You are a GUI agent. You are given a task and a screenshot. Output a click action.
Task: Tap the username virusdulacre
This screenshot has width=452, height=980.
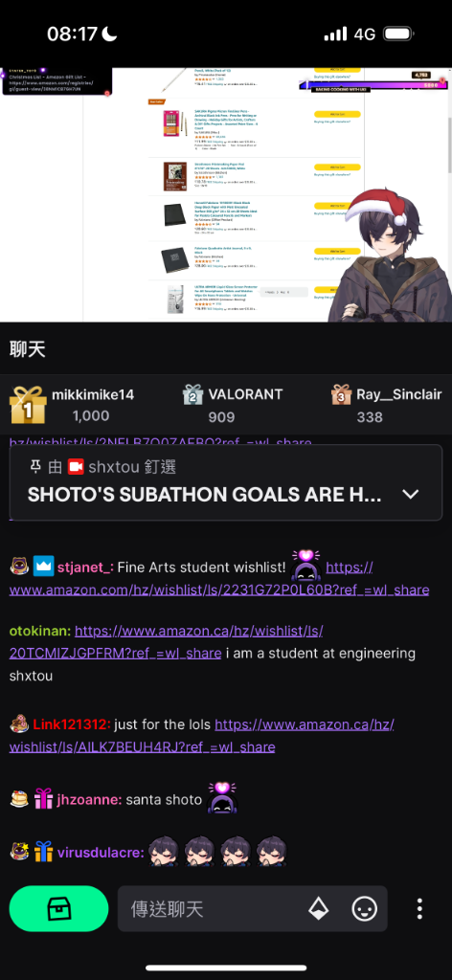101,852
